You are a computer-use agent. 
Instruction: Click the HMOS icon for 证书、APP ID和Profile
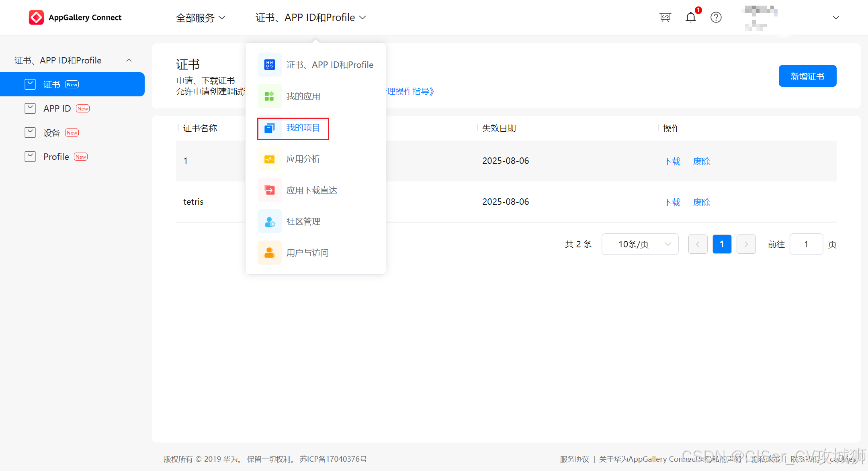point(270,65)
